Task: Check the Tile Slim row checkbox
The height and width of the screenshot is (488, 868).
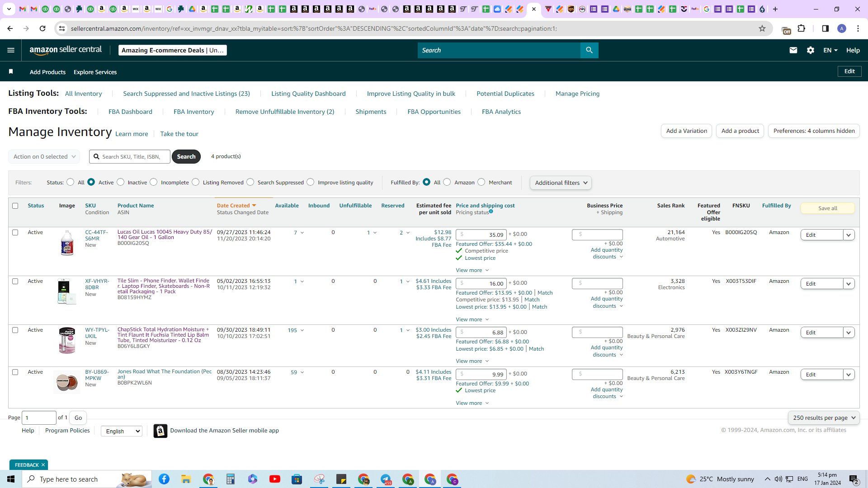Action: [x=15, y=281]
